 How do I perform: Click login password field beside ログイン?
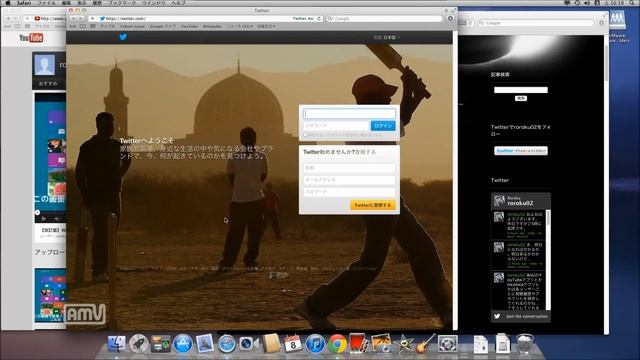[x=336, y=126]
